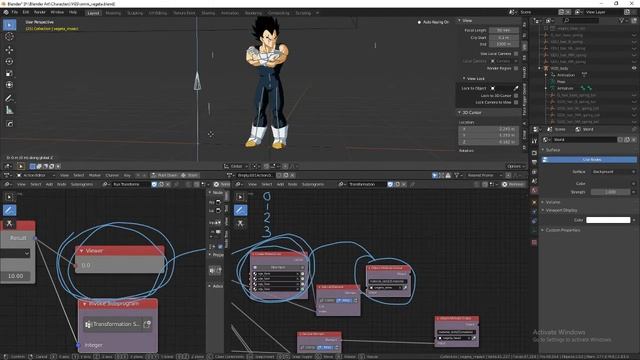Open the Options dropdown in viewport header
640x360 pixels.
tap(515, 166)
